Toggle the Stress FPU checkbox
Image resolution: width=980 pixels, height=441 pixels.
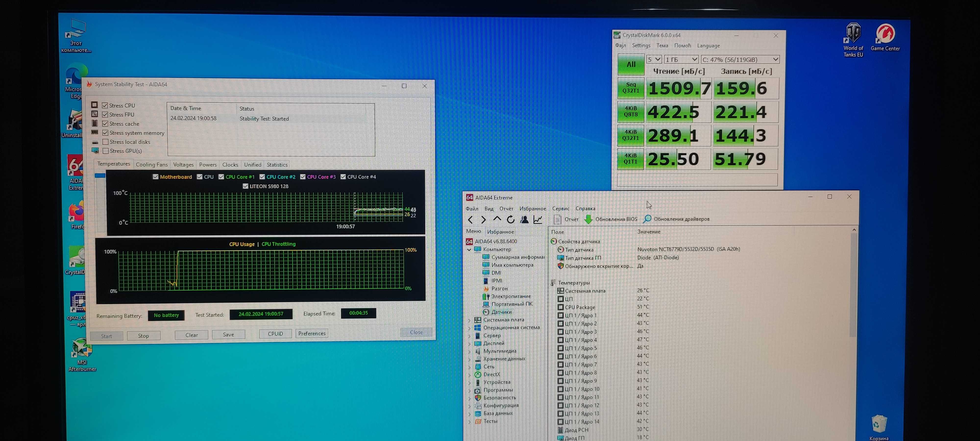105,114
